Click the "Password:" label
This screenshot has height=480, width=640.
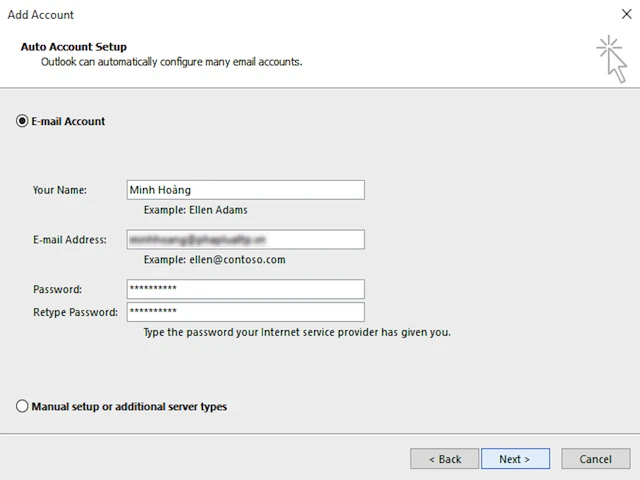pos(57,290)
